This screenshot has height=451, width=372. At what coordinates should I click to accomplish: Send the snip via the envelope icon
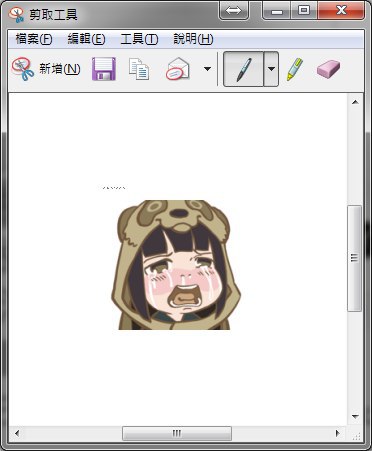coord(177,69)
